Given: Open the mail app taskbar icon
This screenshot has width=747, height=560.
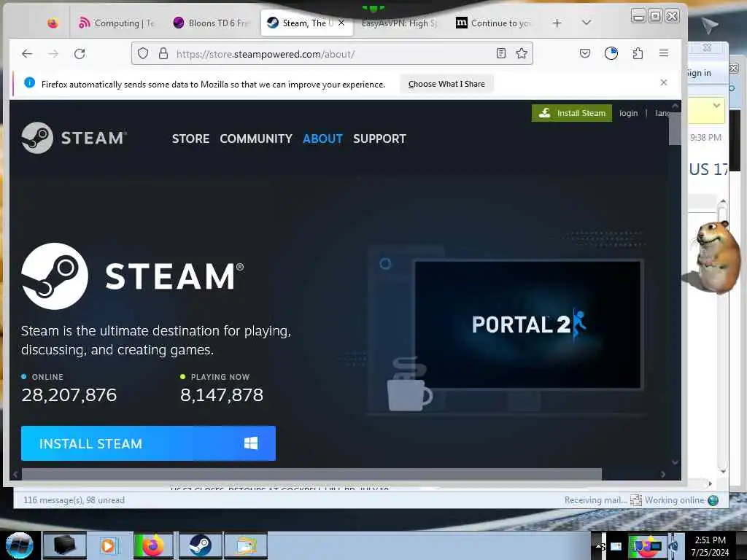Looking at the screenshot, I should click(245, 545).
